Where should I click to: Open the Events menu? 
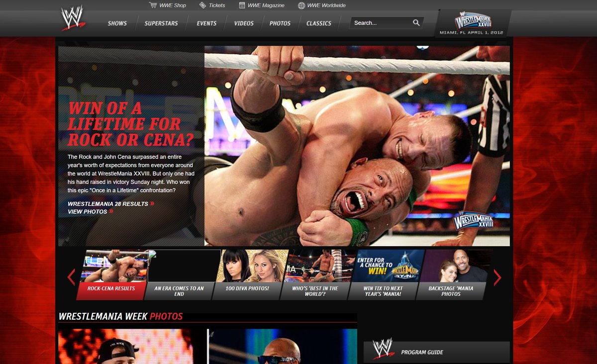click(x=206, y=23)
